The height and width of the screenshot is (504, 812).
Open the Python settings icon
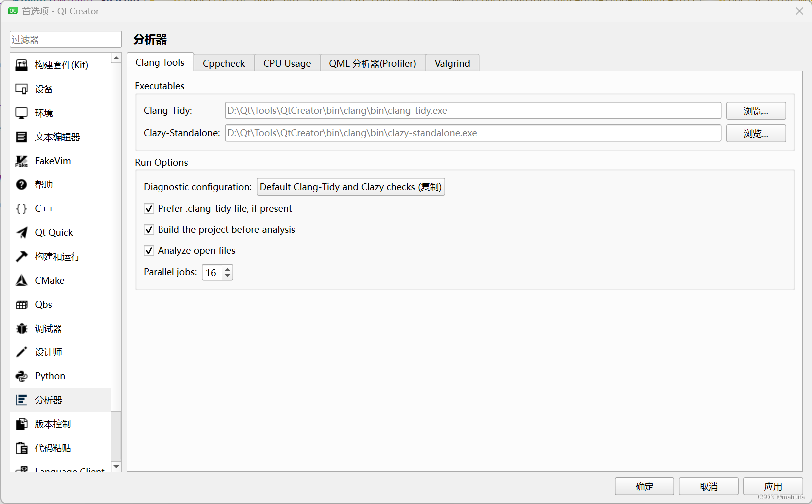click(22, 376)
